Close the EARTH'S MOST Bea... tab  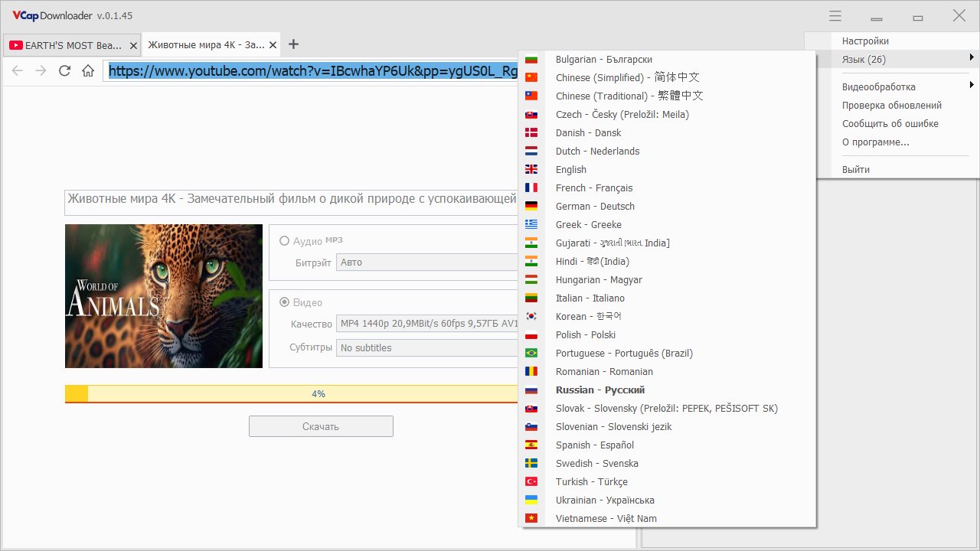pos(133,45)
